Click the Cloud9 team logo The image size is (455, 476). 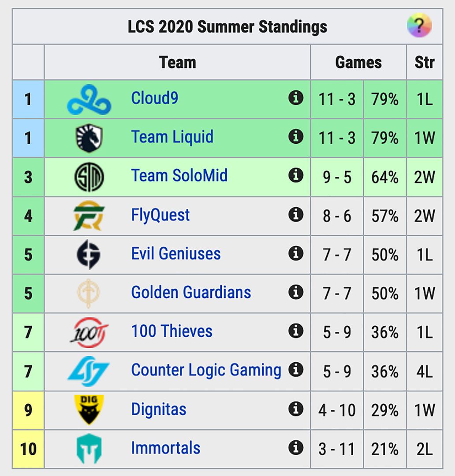88,99
